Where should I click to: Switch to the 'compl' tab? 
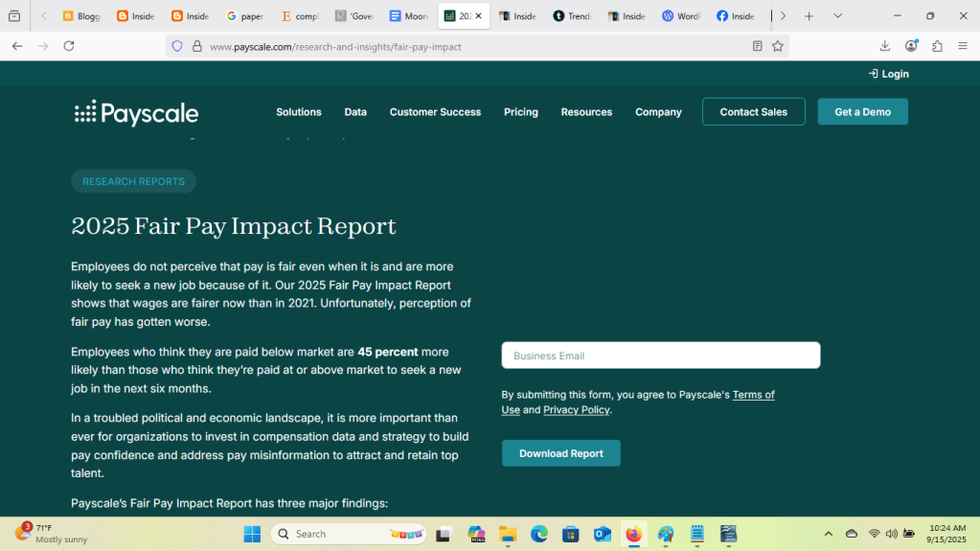(300, 16)
